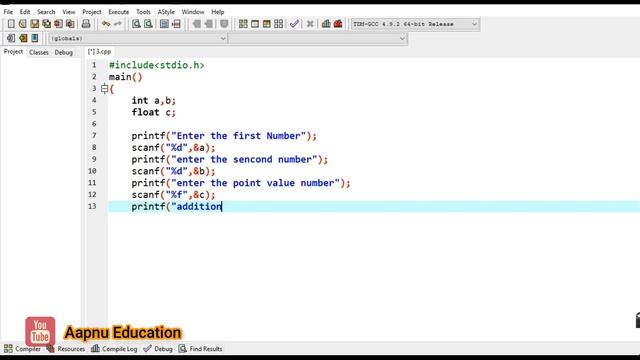Click the Save All toolbar icon
Viewport: 640px width, 360px height.
tap(46, 24)
